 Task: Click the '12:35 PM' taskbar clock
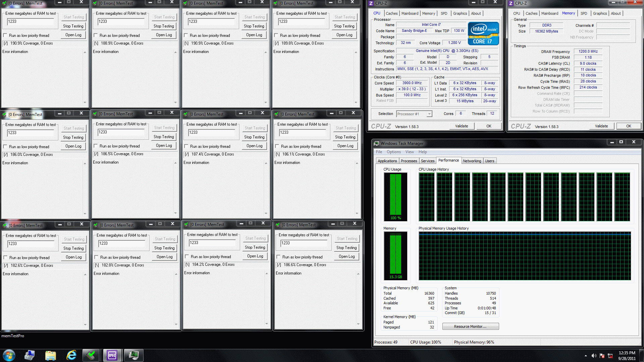click(x=627, y=353)
